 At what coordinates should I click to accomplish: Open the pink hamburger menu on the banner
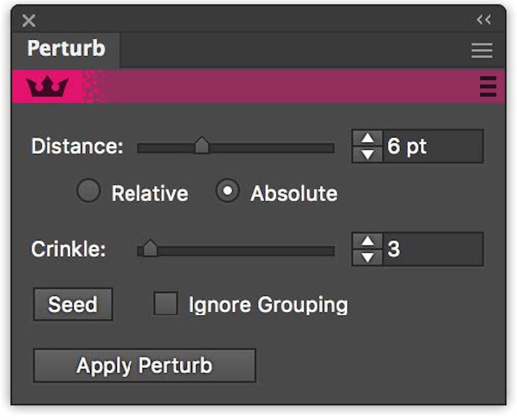tap(487, 87)
